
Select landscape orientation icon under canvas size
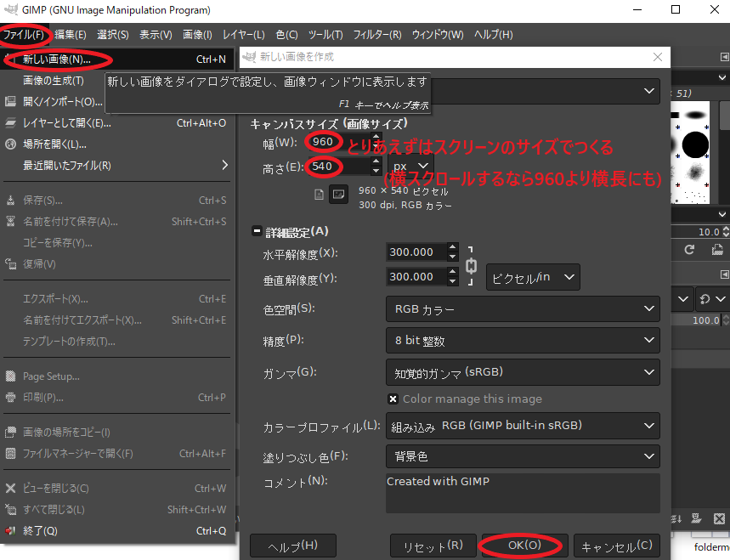pos(338,194)
